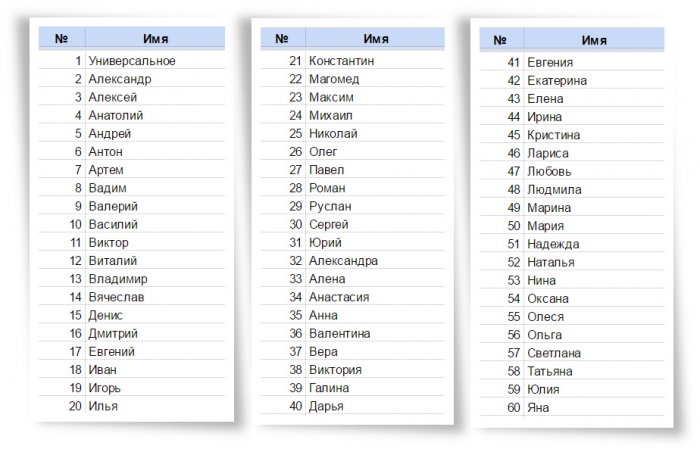The width and height of the screenshot is (700, 452).
Task: Click the name 'Магомед'
Action: point(334,79)
